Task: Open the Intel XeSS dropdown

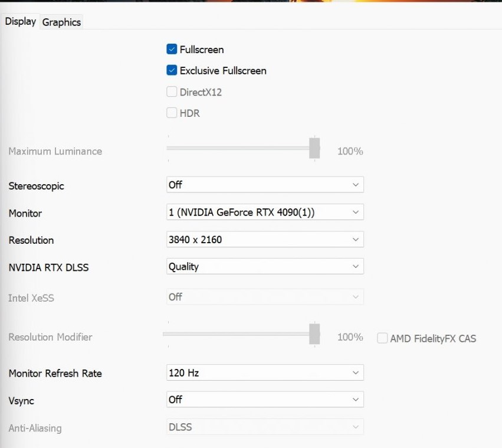Action: point(265,297)
